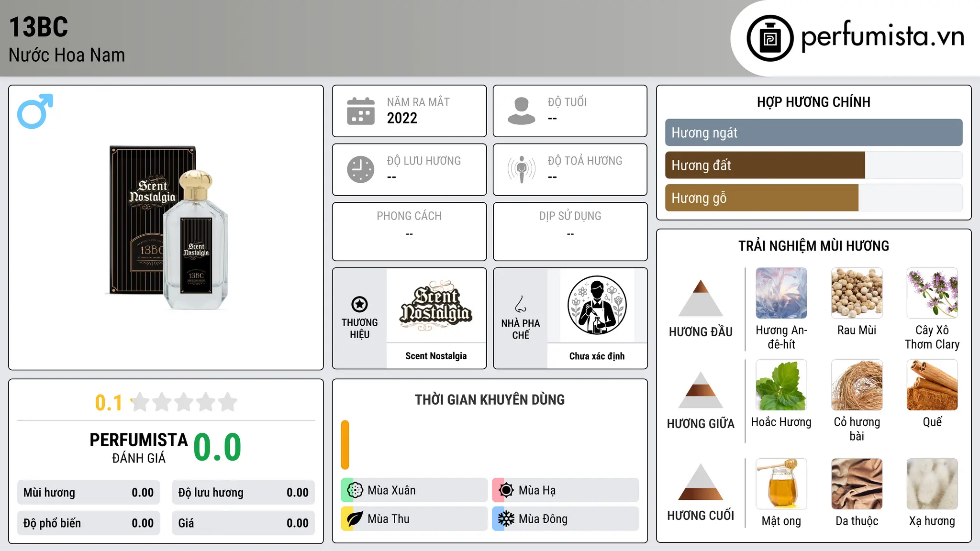Click the Thời gian khuyên dùng heading

490,399
